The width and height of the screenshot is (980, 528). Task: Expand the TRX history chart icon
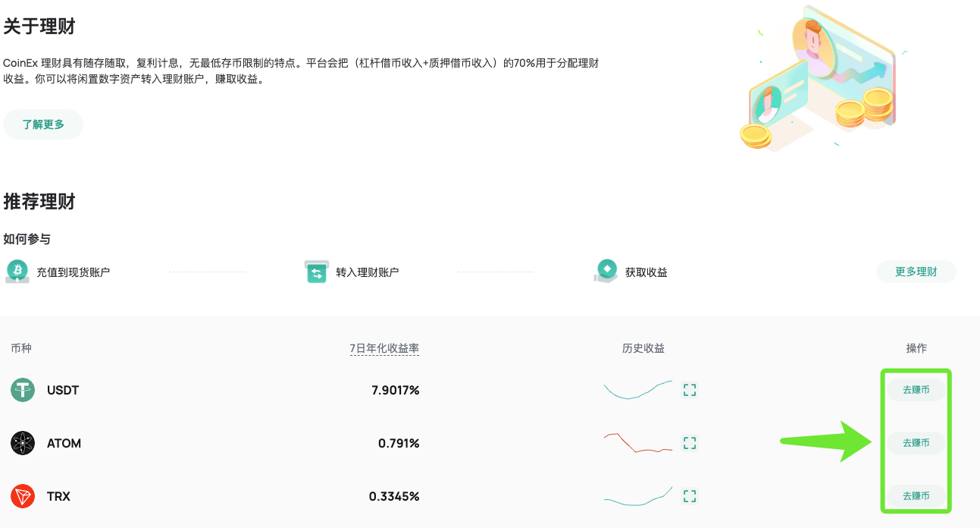689,496
